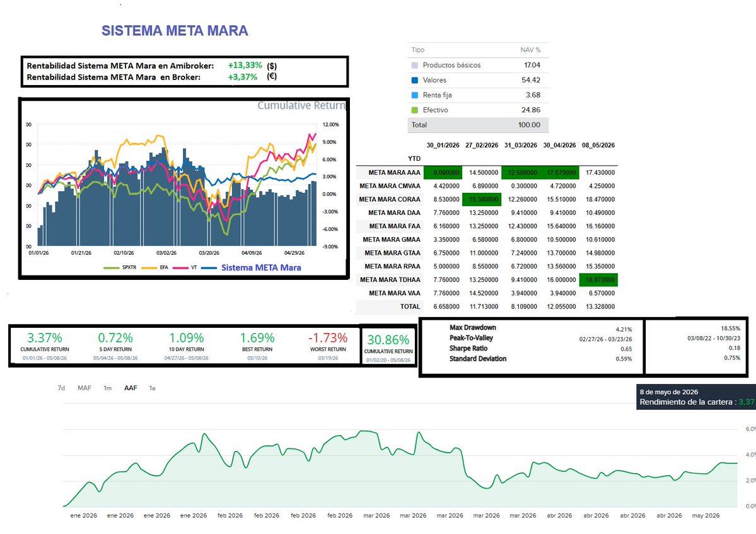This screenshot has height=534, width=756.
Task: Click the 03/08/22 - 10/30/23 date range
Action: tap(714, 339)
